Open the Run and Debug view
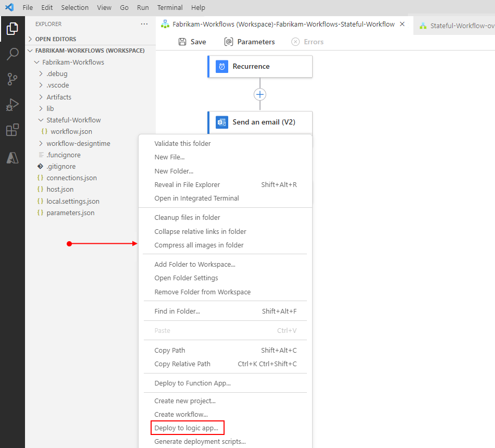The width and height of the screenshot is (495, 448). [13, 104]
